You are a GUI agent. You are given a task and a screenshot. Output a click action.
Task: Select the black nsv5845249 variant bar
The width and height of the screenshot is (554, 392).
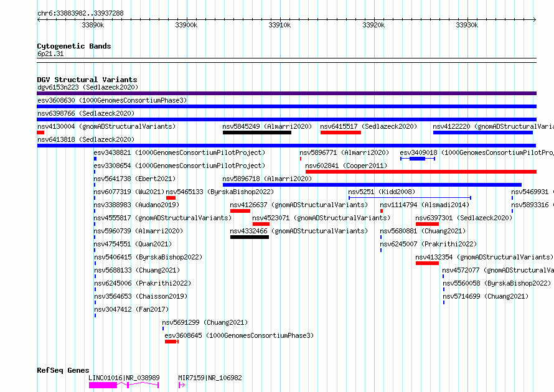tap(257, 133)
